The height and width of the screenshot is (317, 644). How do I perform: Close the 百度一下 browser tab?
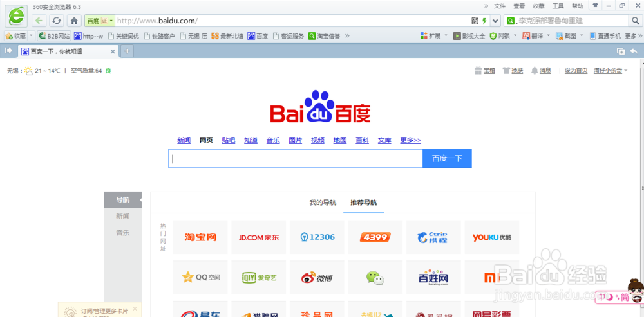click(113, 51)
